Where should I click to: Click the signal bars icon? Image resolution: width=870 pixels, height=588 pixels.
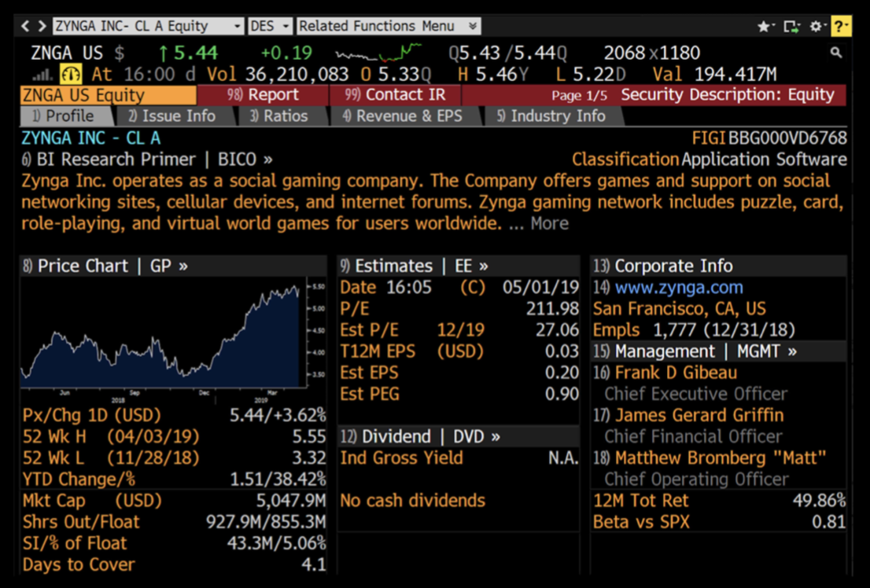tap(42, 75)
